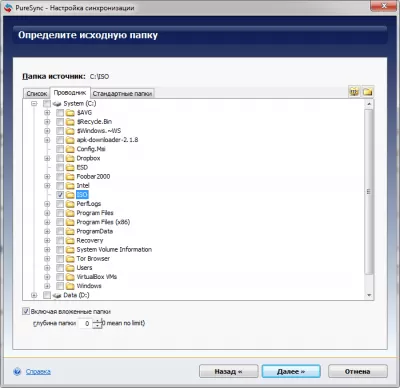Expand the System Volume Information node
Screen dimensions: 400x388
47,249
